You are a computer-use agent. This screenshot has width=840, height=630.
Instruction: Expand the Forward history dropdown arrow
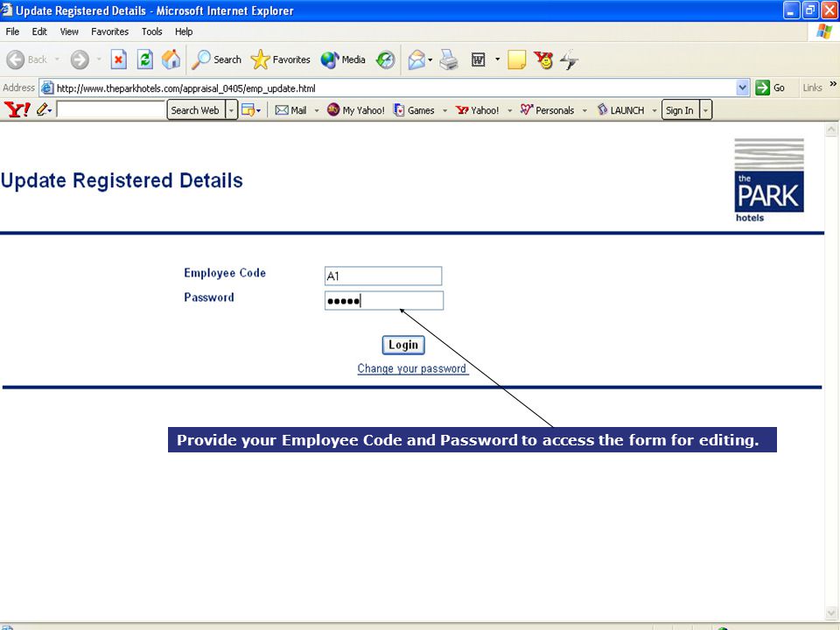tap(99, 59)
